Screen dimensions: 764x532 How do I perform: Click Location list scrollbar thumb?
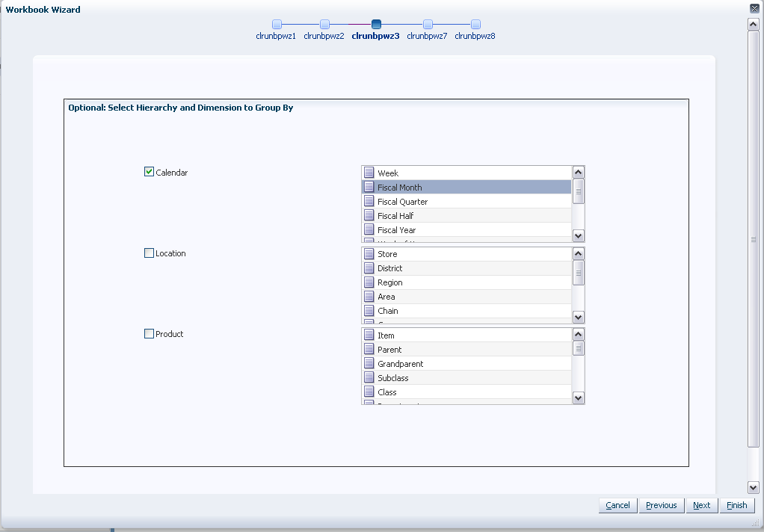pyautogui.click(x=578, y=273)
